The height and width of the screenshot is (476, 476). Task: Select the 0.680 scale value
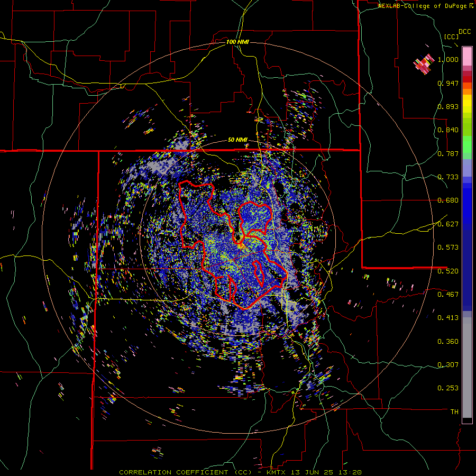click(448, 200)
